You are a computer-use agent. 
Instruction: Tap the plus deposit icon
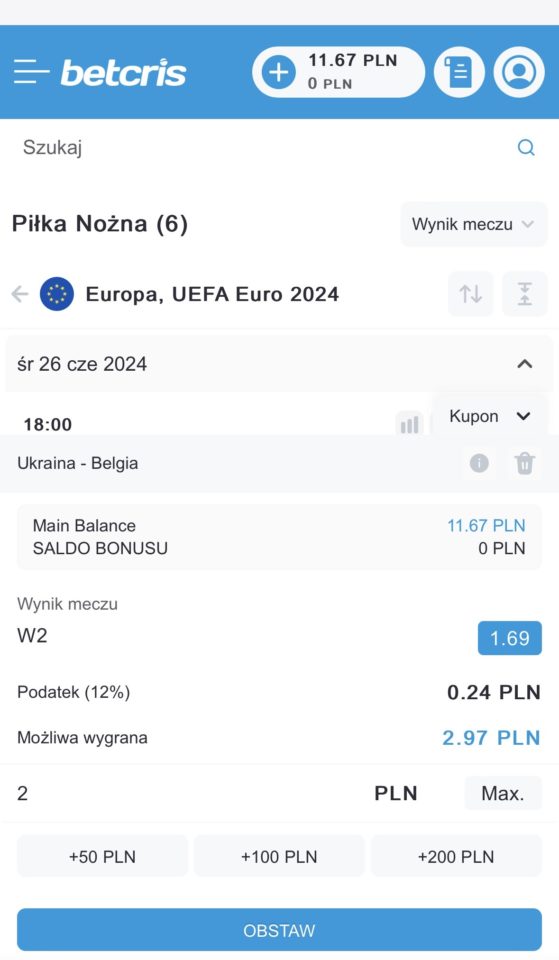click(279, 72)
